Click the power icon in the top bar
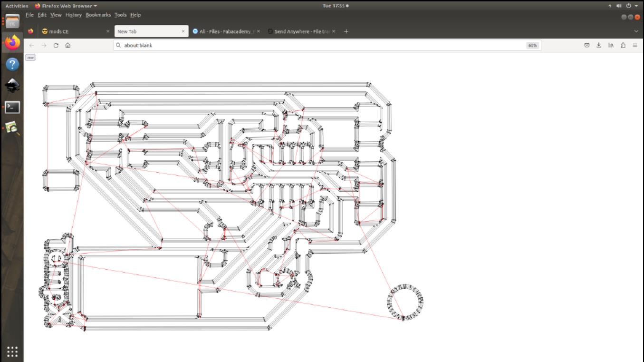This screenshot has width=644, height=362. [629, 6]
